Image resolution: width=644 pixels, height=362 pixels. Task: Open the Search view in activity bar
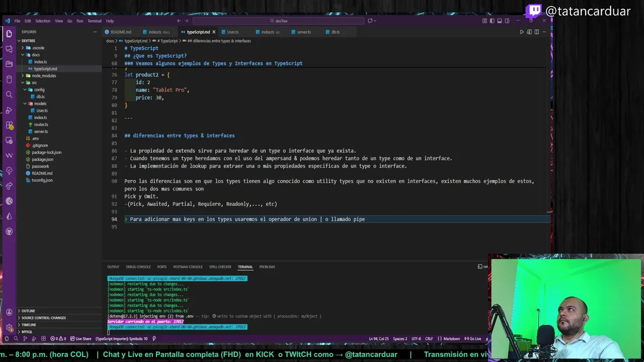[9, 95]
